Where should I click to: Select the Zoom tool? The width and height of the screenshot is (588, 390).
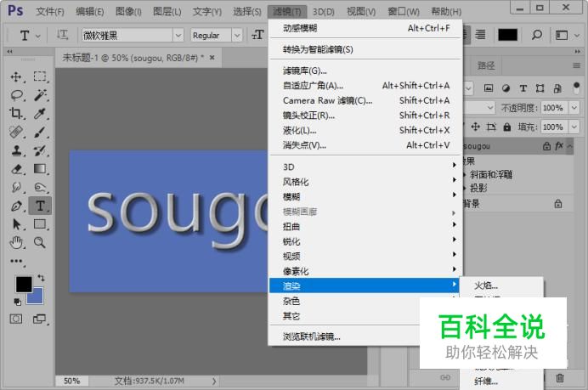[40, 243]
